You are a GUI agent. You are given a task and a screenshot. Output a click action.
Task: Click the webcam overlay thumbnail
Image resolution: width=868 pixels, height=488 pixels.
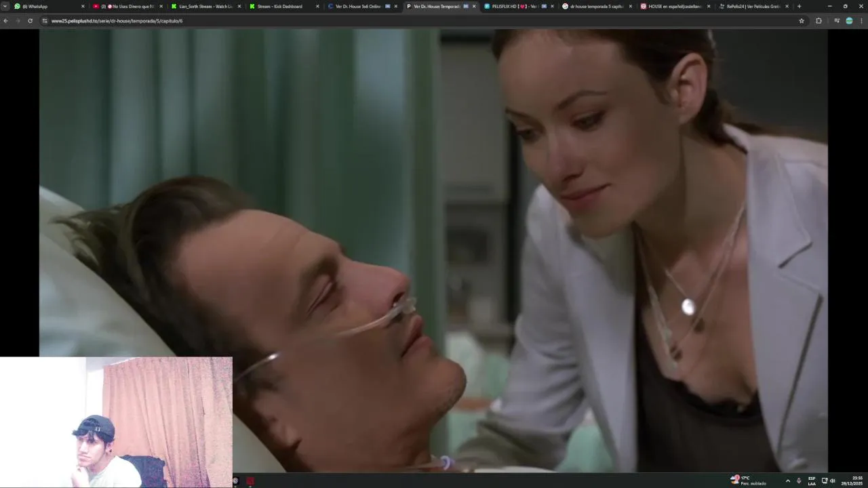pos(116,422)
